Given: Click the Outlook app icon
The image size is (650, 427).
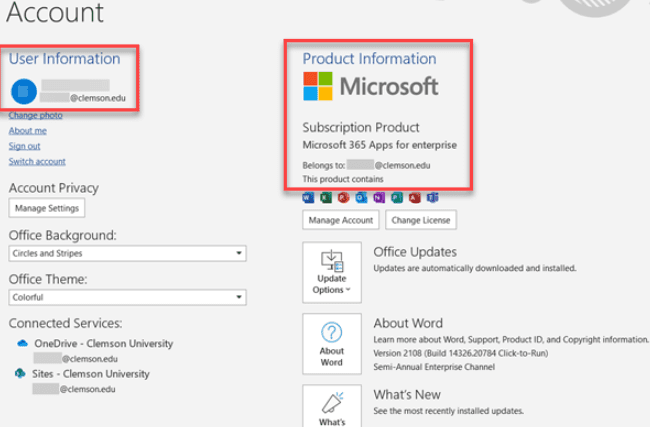Looking at the screenshot, I should [x=361, y=198].
